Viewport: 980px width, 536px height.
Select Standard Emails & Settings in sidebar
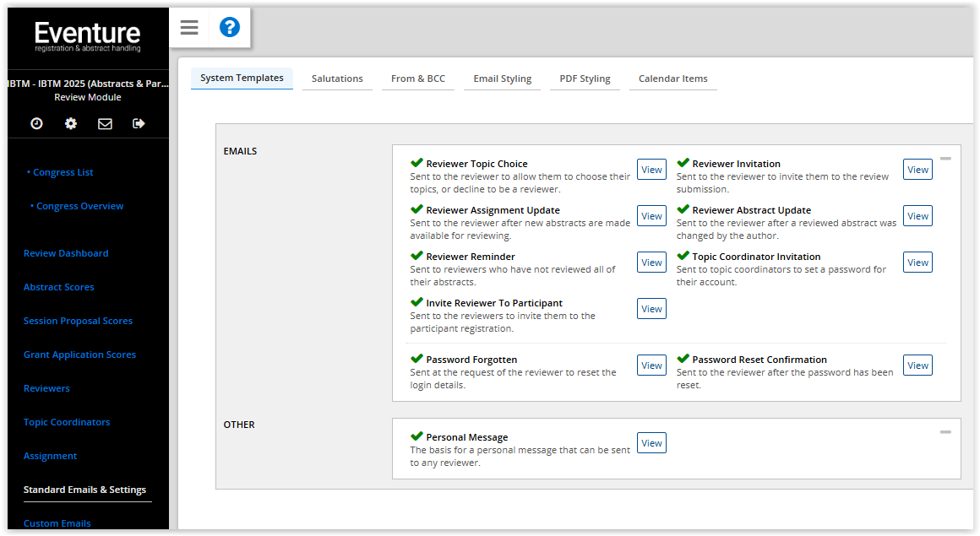[84, 490]
